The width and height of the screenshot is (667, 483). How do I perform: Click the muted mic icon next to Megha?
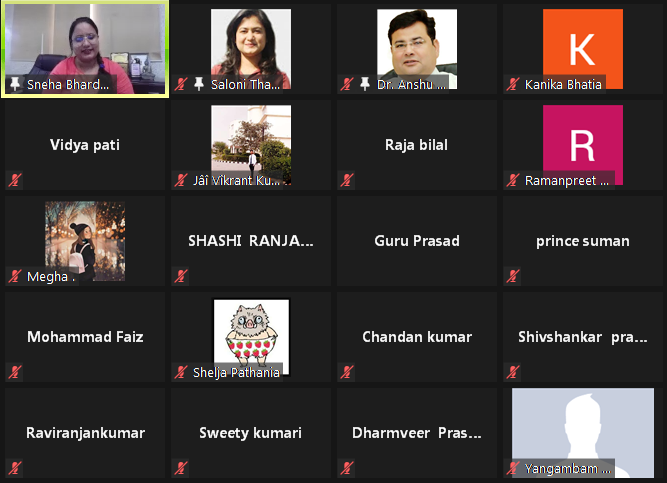(15, 276)
